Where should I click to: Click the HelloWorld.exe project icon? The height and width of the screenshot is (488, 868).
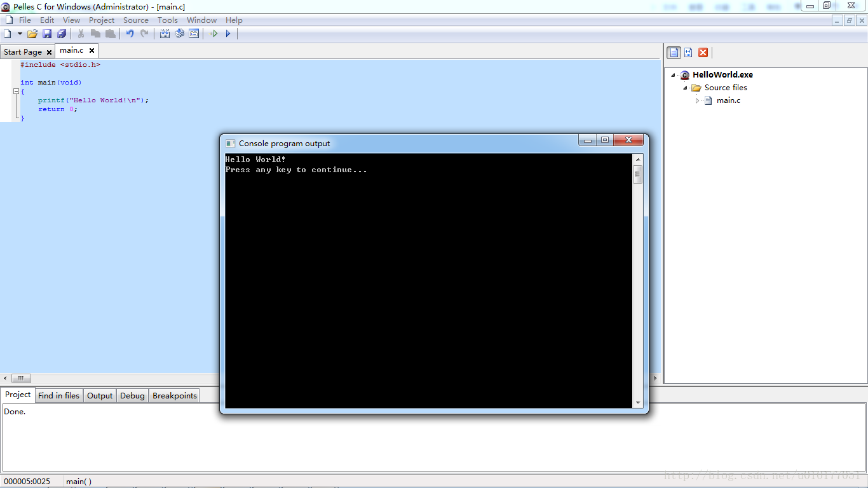[685, 75]
